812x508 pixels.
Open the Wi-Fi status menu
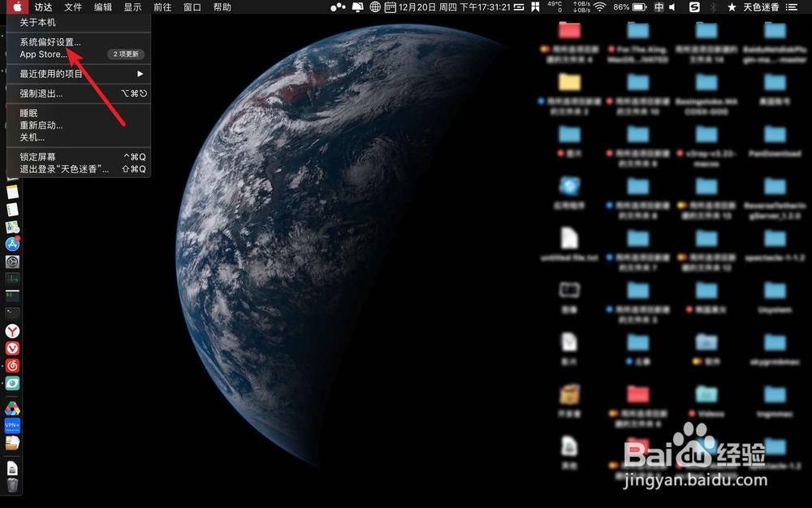click(x=600, y=7)
